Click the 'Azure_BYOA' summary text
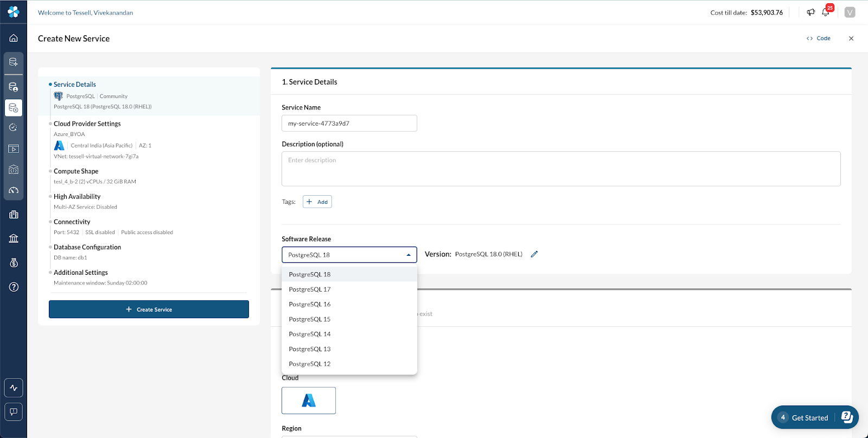 click(69, 134)
